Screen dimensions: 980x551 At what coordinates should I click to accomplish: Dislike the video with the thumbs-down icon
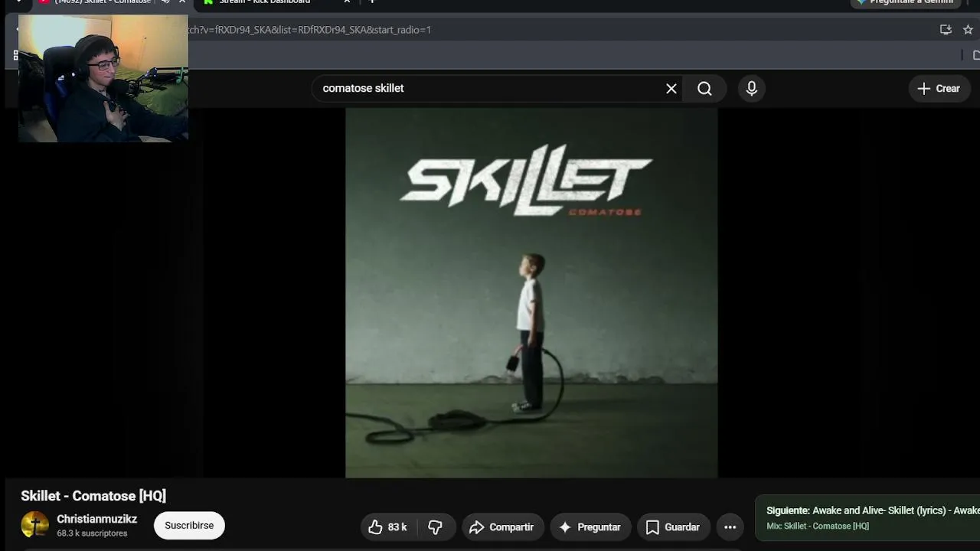click(436, 527)
